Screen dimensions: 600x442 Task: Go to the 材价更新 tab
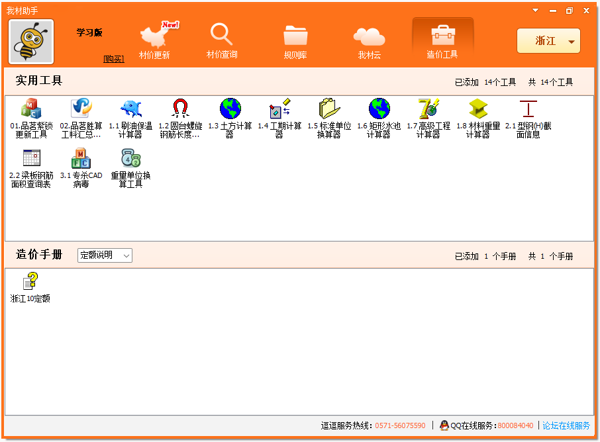click(153, 41)
